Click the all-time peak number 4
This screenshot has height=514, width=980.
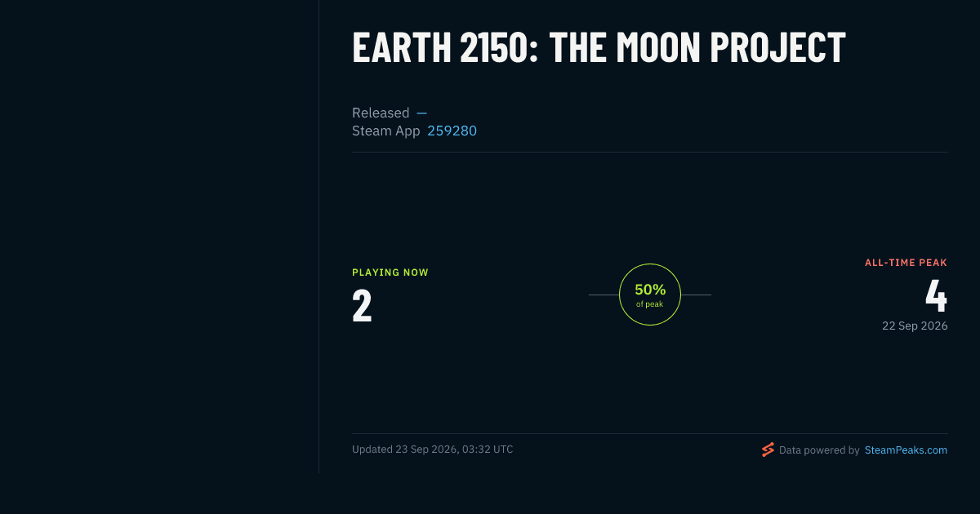point(937,296)
